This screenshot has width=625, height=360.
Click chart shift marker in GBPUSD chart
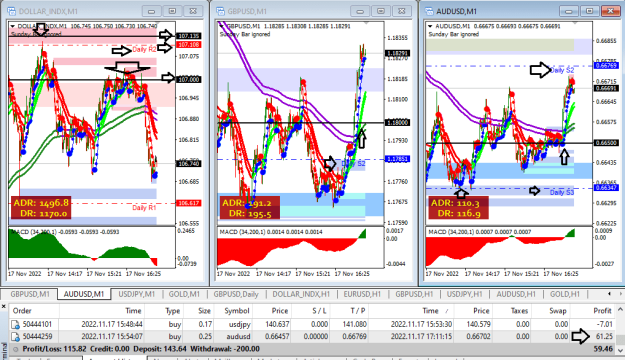[366, 23]
